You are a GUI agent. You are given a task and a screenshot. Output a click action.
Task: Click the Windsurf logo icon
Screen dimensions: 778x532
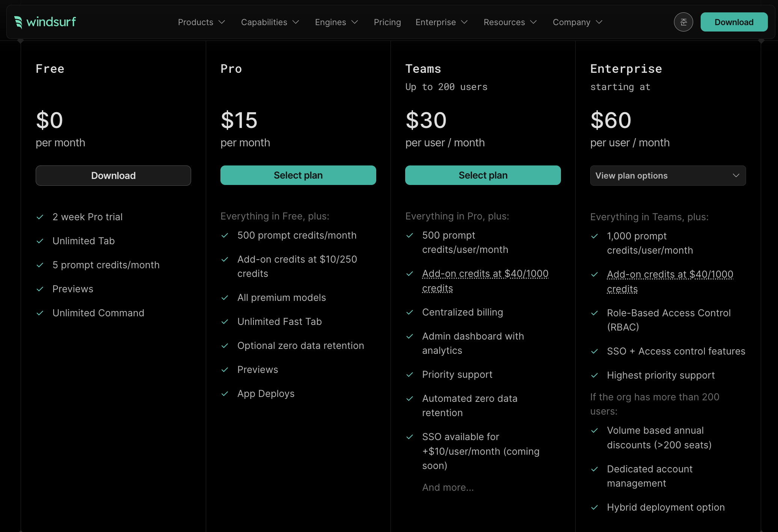click(x=18, y=22)
